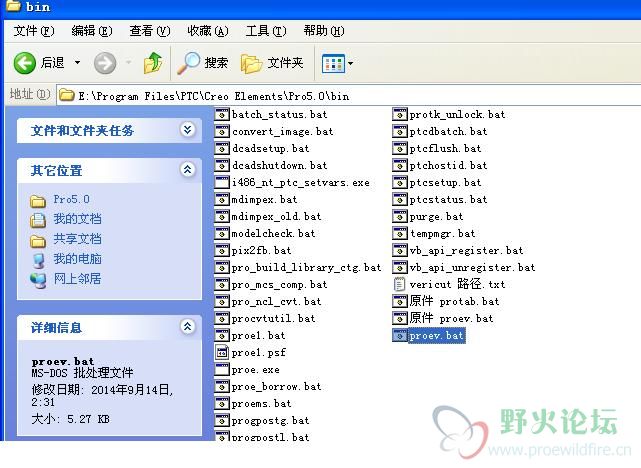This screenshot has height=468, width=641.
Task: Go back with the 后退 button
Action: pos(39,63)
